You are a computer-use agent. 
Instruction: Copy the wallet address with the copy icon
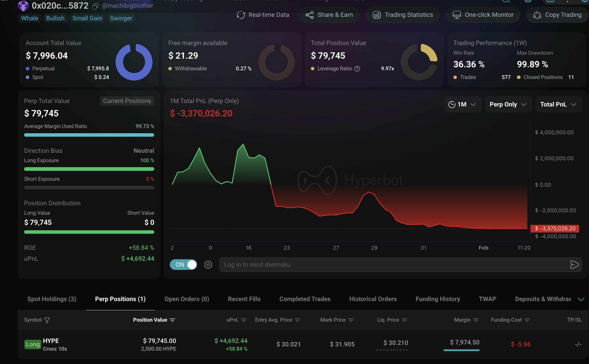[95, 6]
